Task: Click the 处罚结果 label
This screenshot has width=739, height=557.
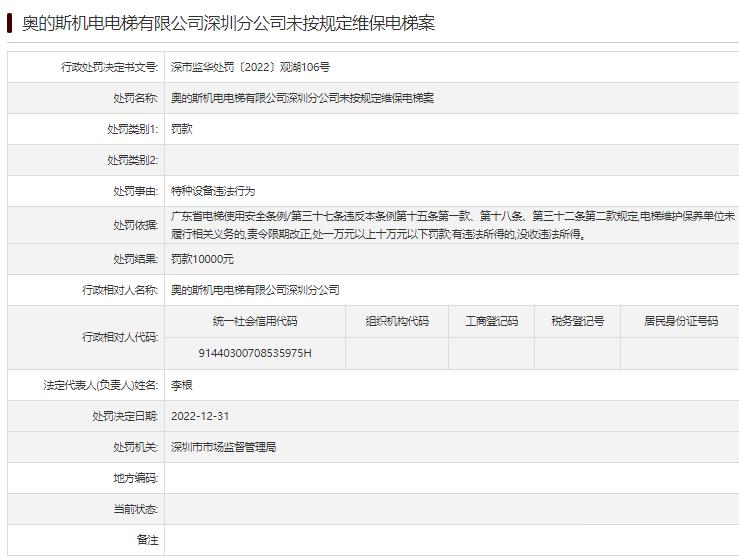Action: point(135,259)
